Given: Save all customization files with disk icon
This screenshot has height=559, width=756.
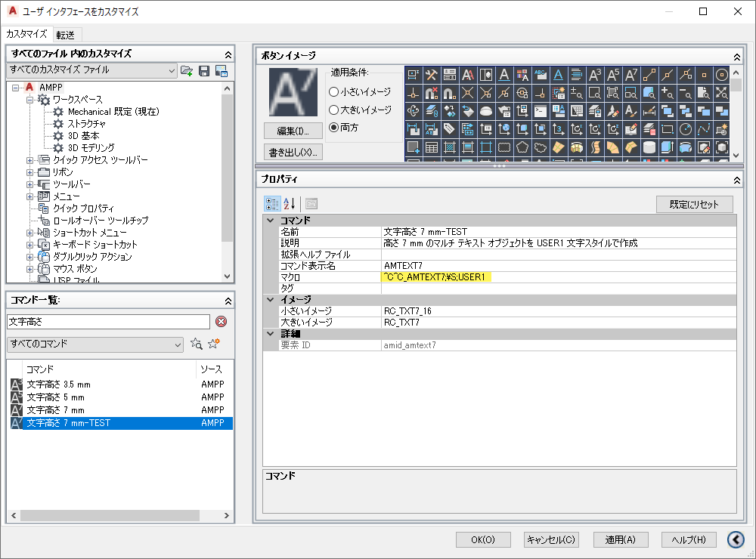Looking at the screenshot, I should pos(204,71).
